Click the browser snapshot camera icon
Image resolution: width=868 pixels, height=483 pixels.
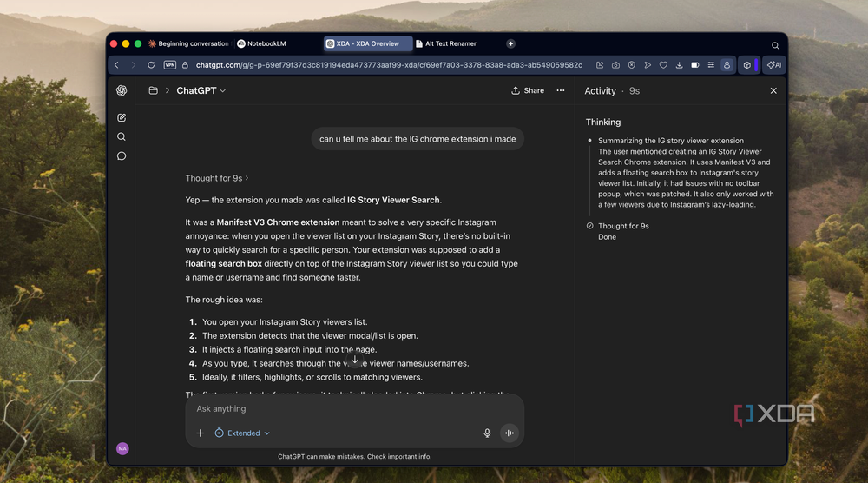[x=615, y=65]
